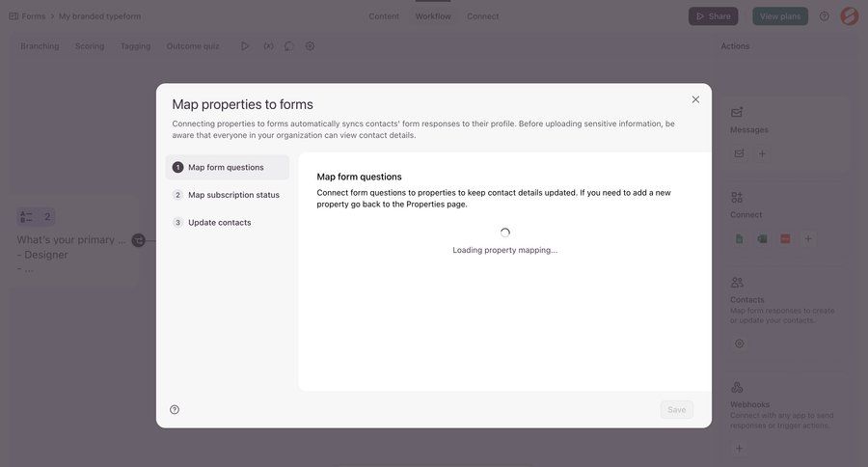Viewport: 868px width, 467px height.
Task: Open the Excel integration icon
Action: coord(762,239)
